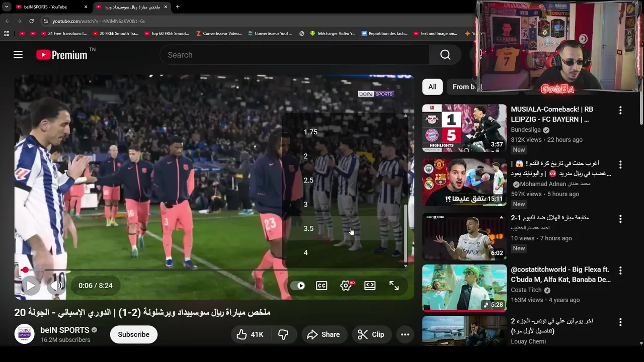This screenshot has width=644, height=362.
Task: Open the Big Flexa music video thumbnail
Action: 464,288
